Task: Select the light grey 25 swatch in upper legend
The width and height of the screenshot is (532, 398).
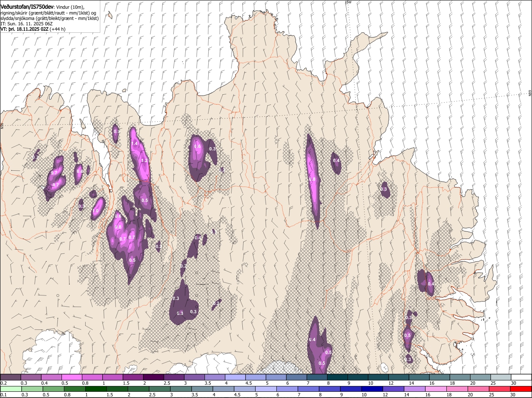Action: coord(501,377)
